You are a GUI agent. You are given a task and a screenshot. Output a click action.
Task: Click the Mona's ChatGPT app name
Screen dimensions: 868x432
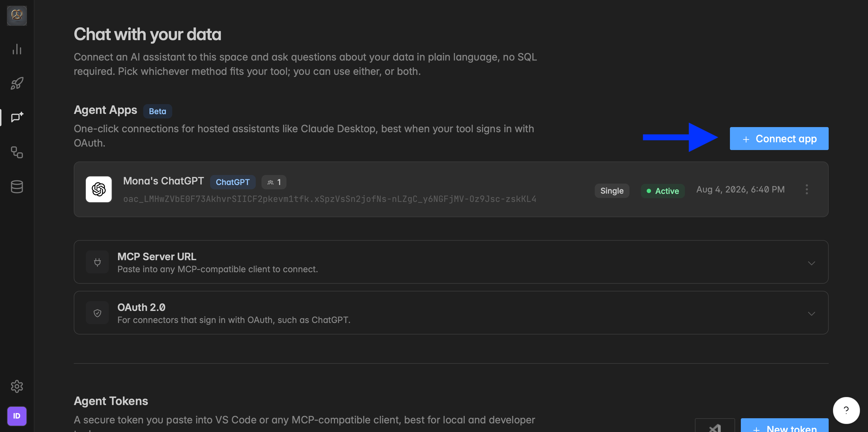[163, 181]
